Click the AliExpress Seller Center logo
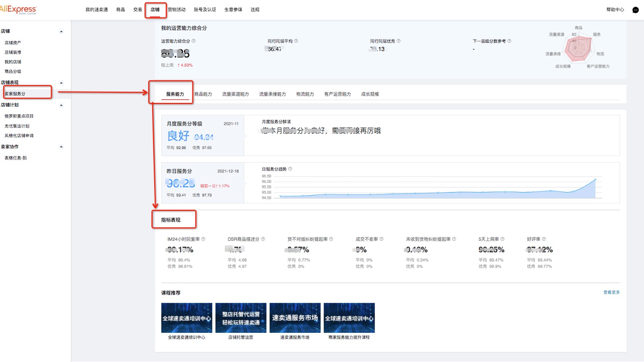The width and height of the screenshot is (644, 362). pos(18,10)
